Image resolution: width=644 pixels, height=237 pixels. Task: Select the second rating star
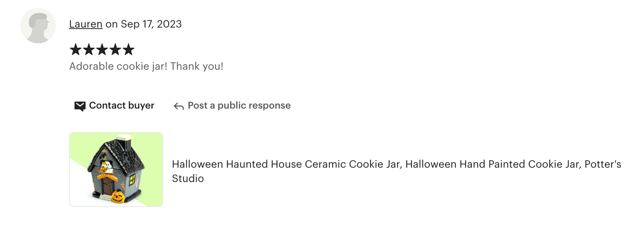[x=89, y=49]
